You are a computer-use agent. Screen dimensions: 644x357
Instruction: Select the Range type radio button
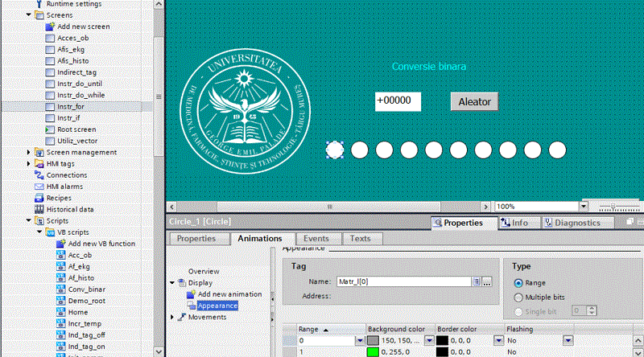click(x=518, y=283)
